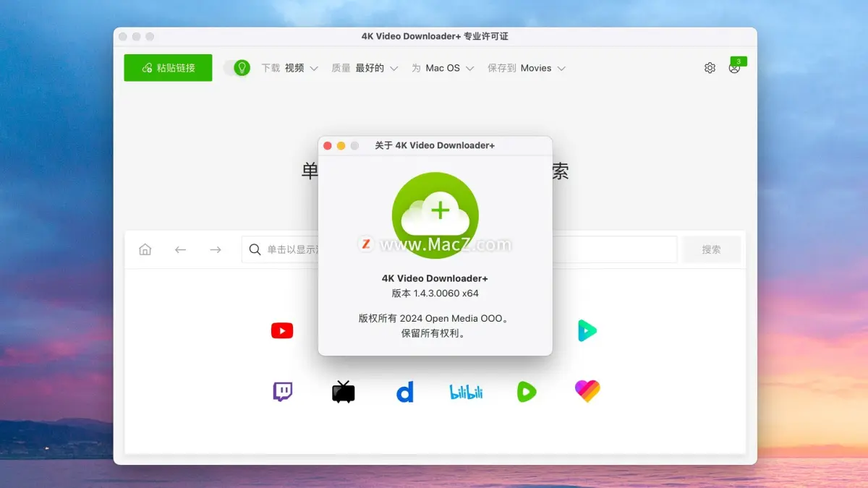
Task: Go to the home page in browser bar
Action: point(145,249)
